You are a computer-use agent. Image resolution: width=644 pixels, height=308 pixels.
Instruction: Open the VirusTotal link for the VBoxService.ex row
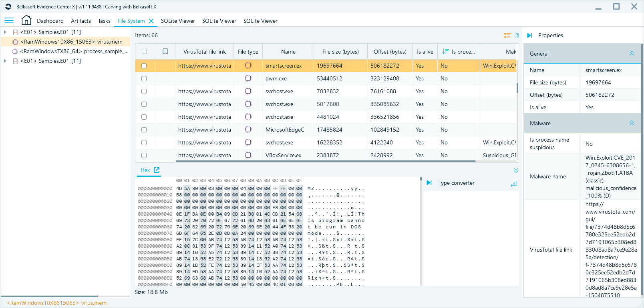205,155
